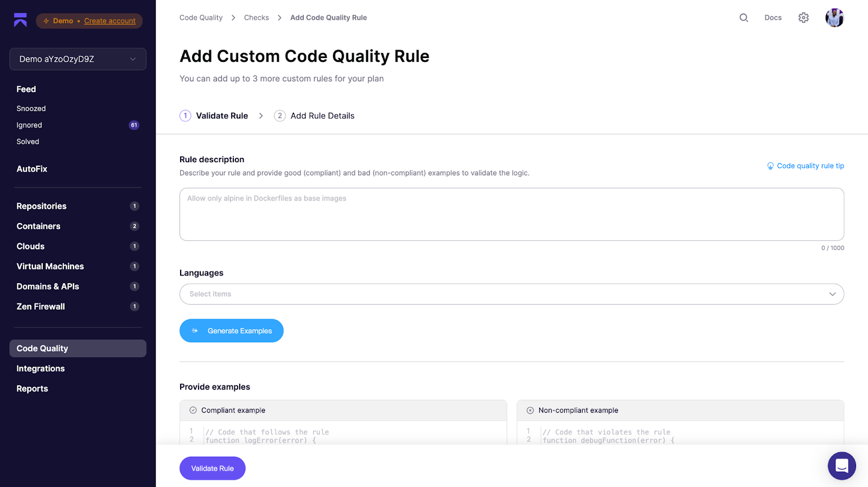The image size is (868, 487).
Task: Open the search icon in the top bar
Action: click(743, 17)
